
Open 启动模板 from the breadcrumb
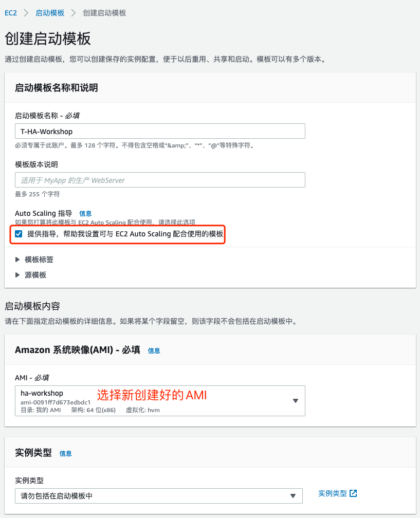click(50, 13)
